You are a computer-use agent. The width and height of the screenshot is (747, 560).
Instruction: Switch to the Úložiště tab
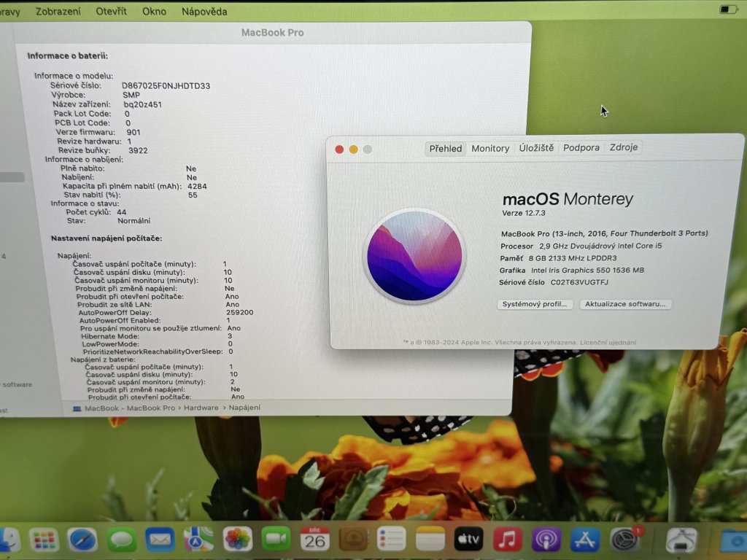pos(536,148)
